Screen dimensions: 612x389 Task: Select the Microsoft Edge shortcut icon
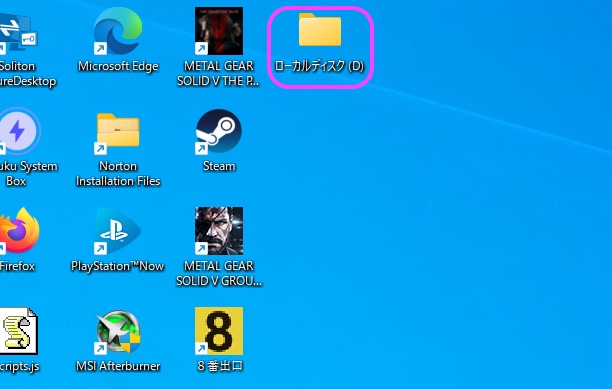(x=118, y=31)
